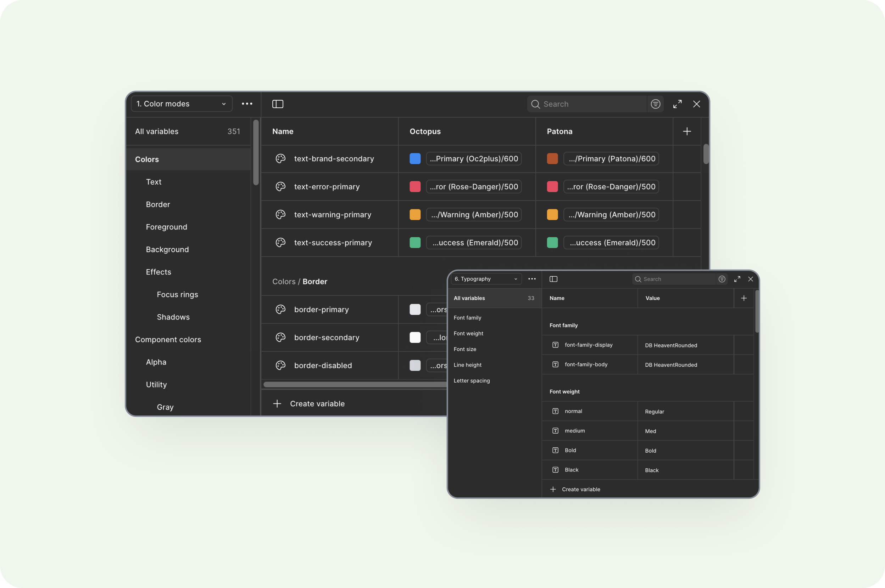Viewport: 885px width, 588px height.
Task: Add new mode with plus beside Patona
Action: [x=687, y=131]
